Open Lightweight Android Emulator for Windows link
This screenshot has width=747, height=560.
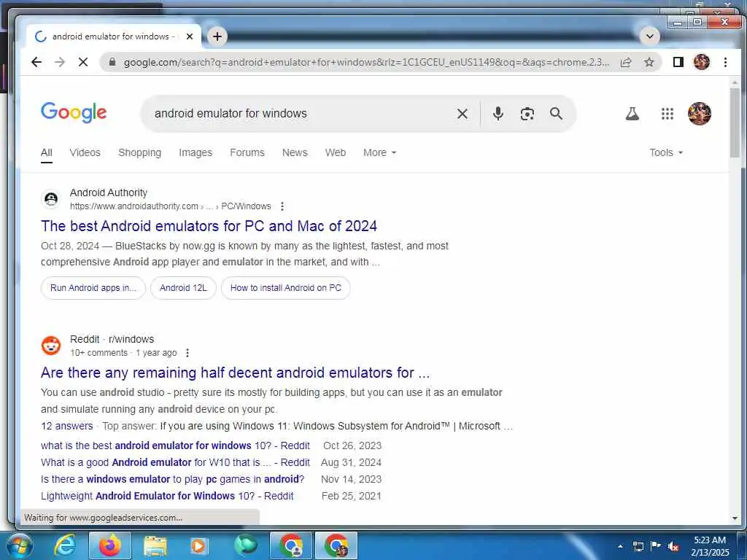tap(167, 496)
